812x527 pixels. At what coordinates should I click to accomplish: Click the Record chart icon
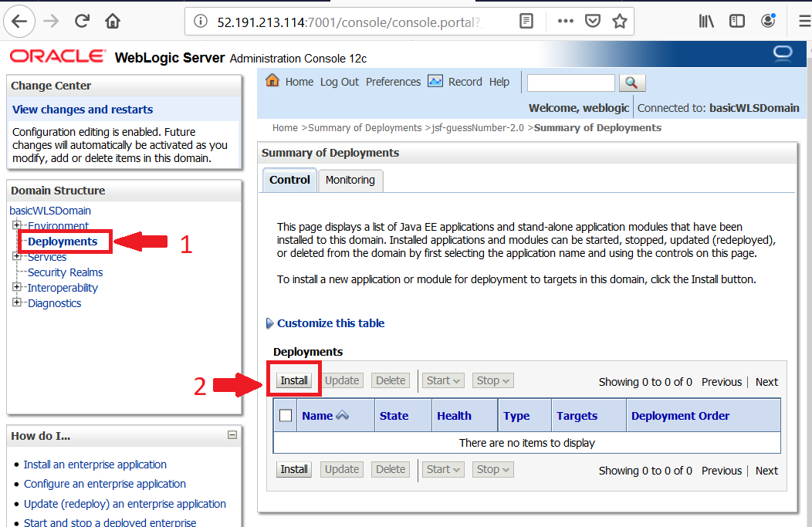tap(435, 81)
